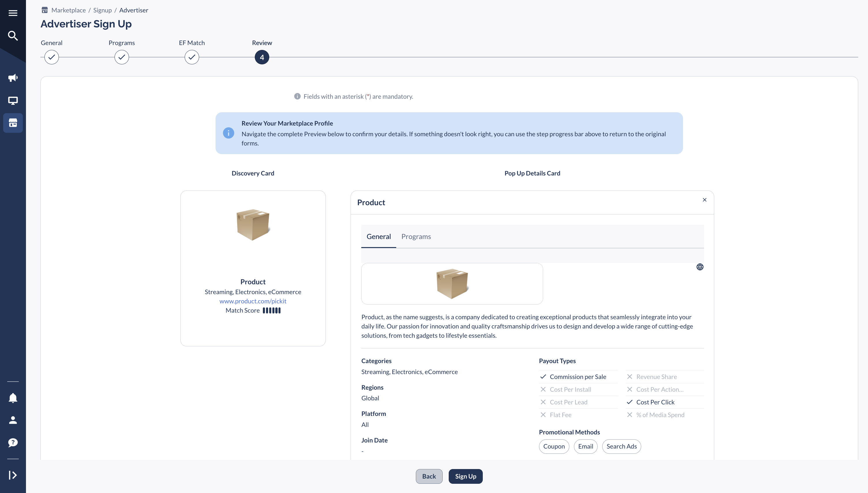The image size is (868, 493).
Task: Click the checkmark next to Commission per Sale
Action: [543, 376]
